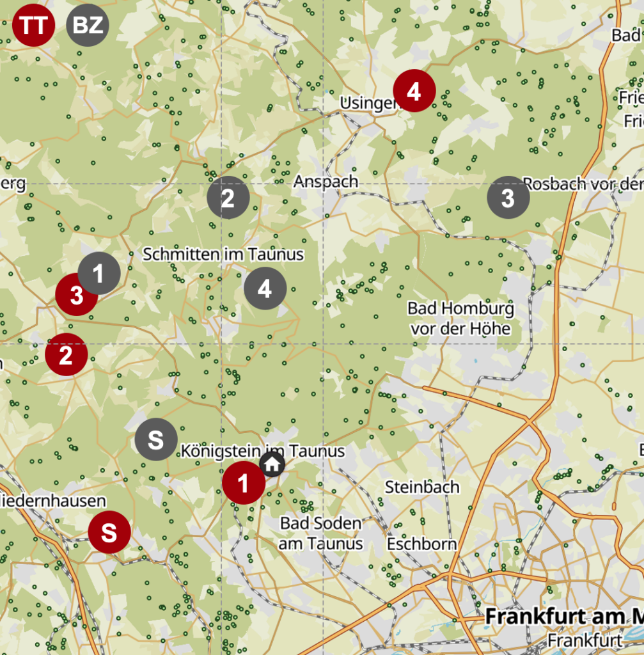Click the Schmitten im Taunus label

point(223,255)
